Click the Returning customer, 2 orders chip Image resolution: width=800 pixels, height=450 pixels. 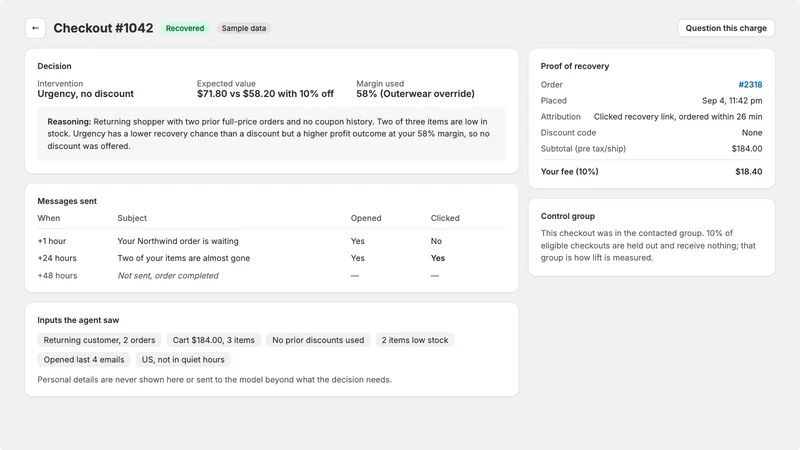click(x=99, y=340)
